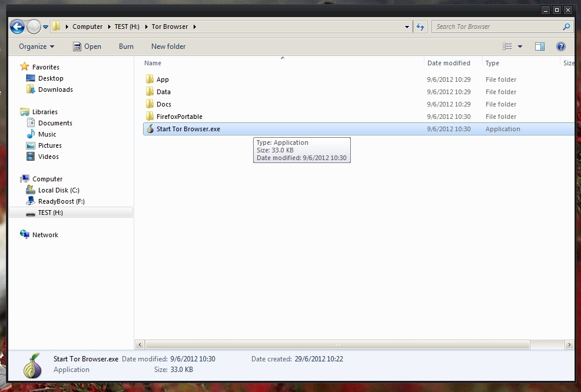Select the Docs folder icon
Screen dimensions: 581x392
(150, 104)
